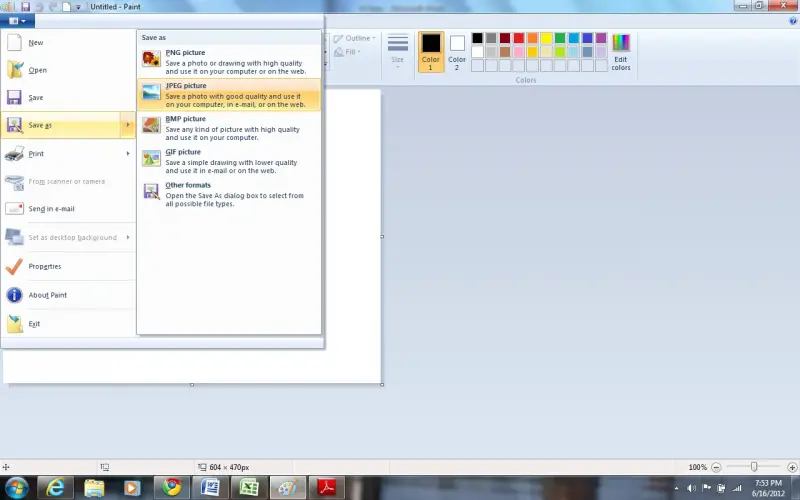The image size is (800, 500).
Task: Click the Other formats icon
Action: 151,191
